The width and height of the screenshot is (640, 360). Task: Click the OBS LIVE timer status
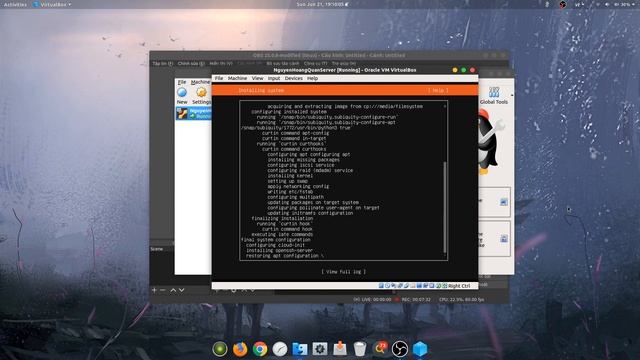pos(372,300)
